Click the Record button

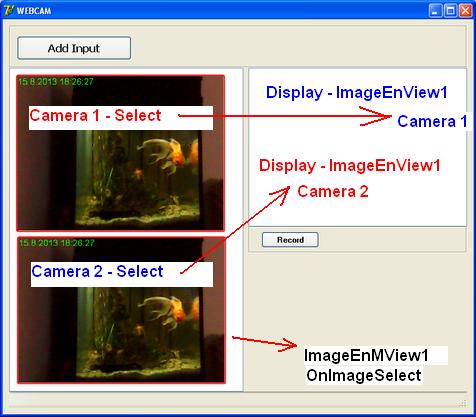pos(290,240)
